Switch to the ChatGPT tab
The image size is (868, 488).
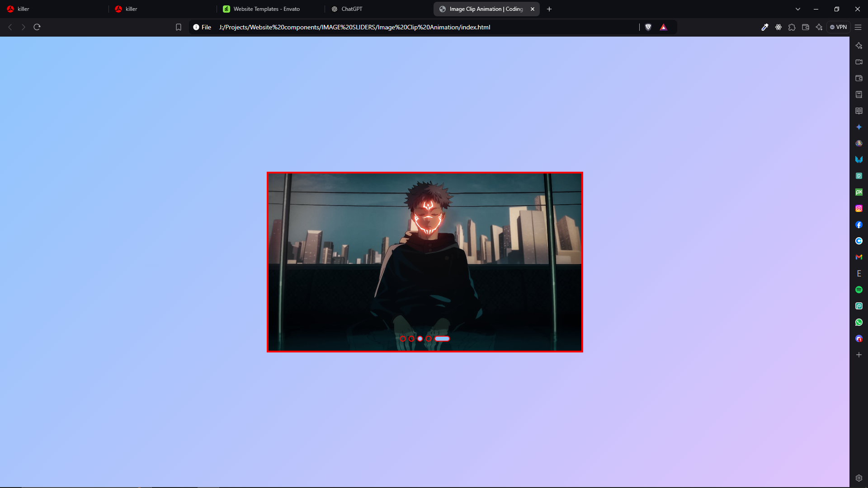[379, 9]
